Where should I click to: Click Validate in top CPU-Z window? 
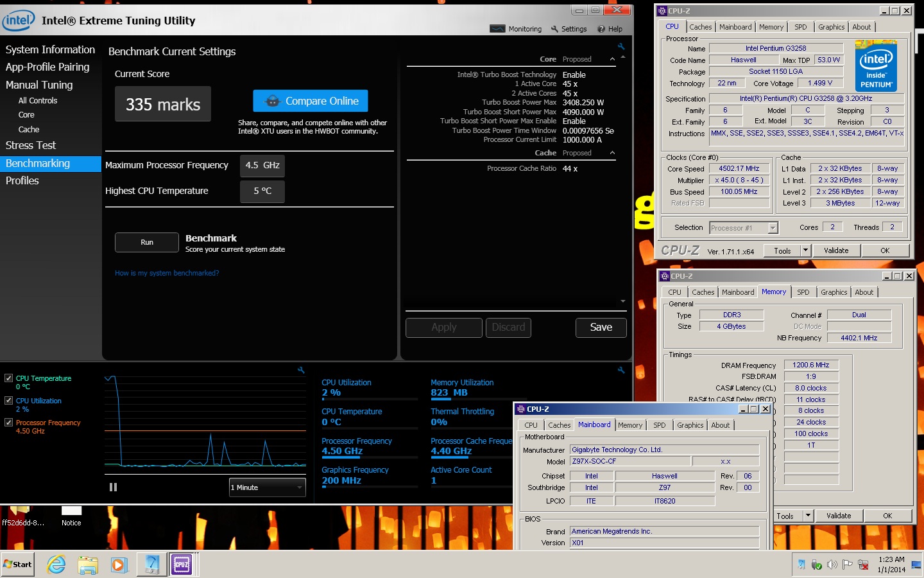(x=836, y=250)
